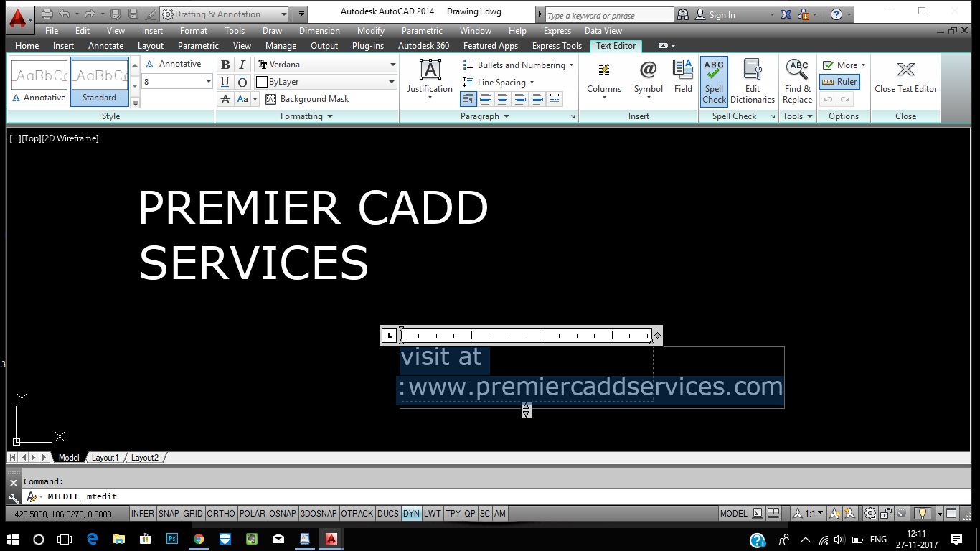This screenshot has width=980, height=551.
Task: Open Find & Replace
Action: (x=797, y=82)
